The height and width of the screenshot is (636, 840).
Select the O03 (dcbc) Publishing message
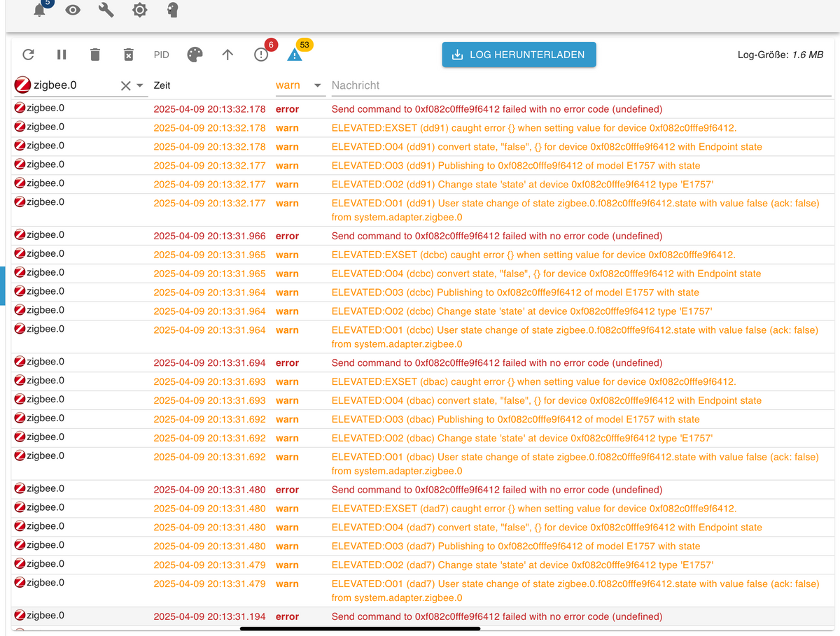coord(515,292)
